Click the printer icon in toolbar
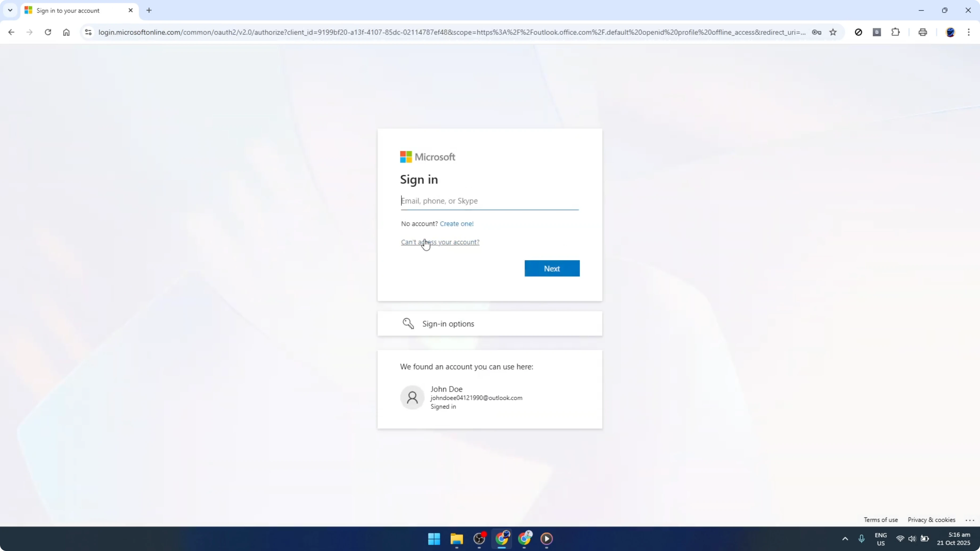 (x=922, y=32)
